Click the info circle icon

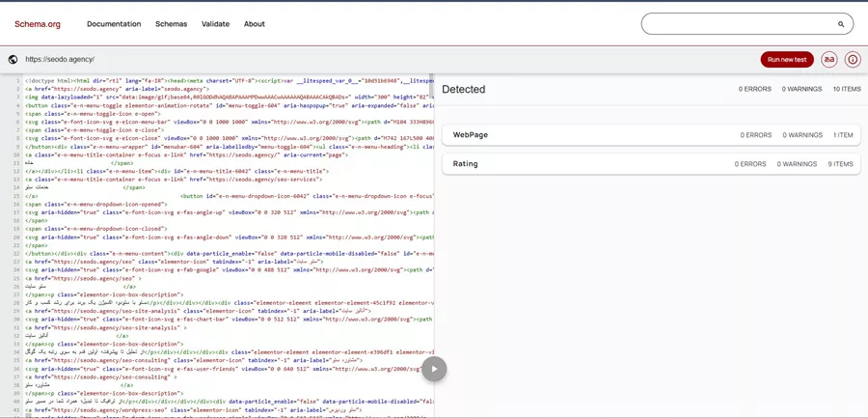point(853,59)
